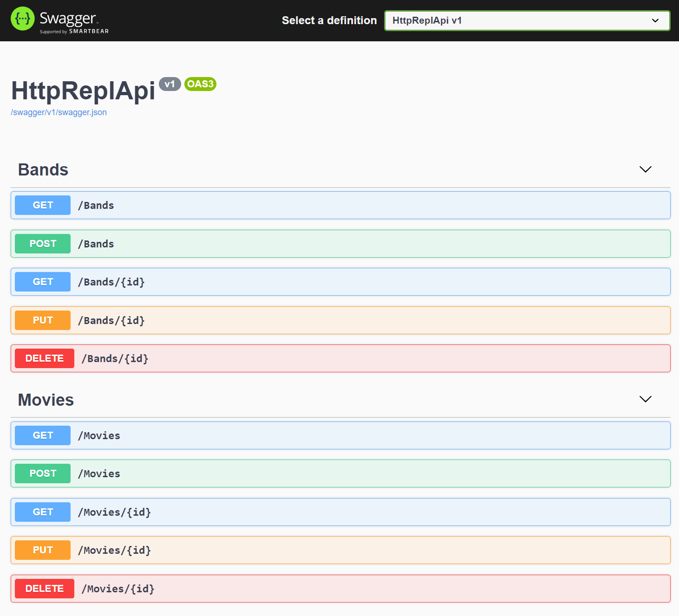Expand the GET /Movies/{id} operation row
The width and height of the screenshot is (679, 616).
click(325, 512)
